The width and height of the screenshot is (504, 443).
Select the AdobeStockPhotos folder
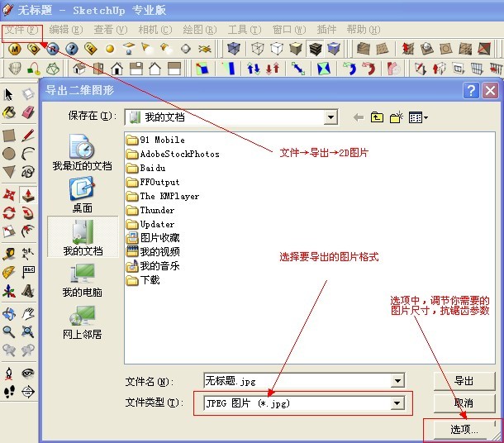pos(173,154)
